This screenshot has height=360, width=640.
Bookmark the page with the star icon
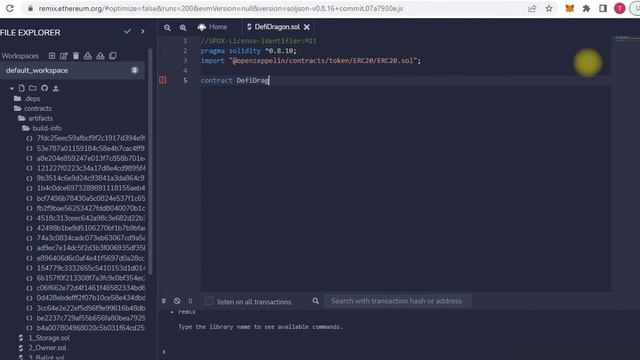pos(549,9)
